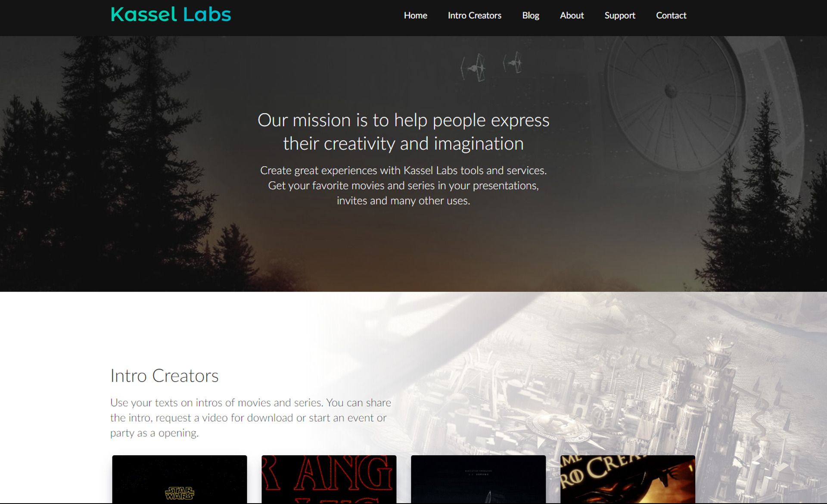The image size is (827, 504).
Task: Open the Star Wars intro creator thumbnail
Action: 180,479
